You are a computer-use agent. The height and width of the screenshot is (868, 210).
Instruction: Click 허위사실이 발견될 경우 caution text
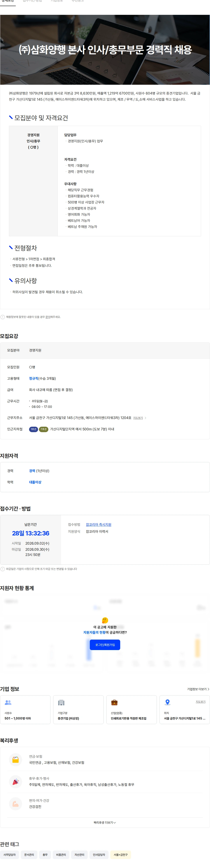point(48,292)
